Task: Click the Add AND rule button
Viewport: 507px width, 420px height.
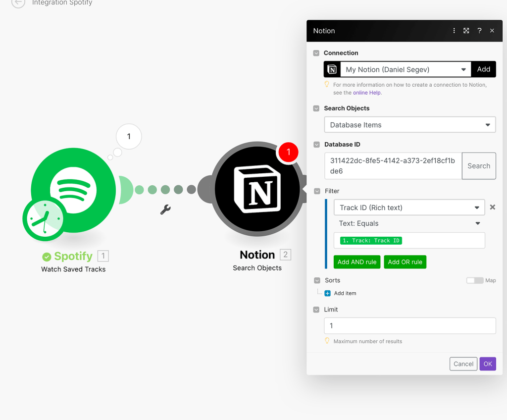Action: click(356, 262)
